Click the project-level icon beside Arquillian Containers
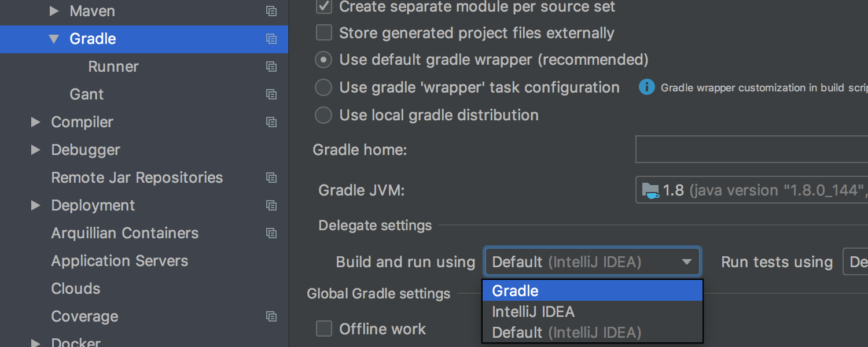The width and height of the screenshot is (868, 347). click(x=271, y=233)
